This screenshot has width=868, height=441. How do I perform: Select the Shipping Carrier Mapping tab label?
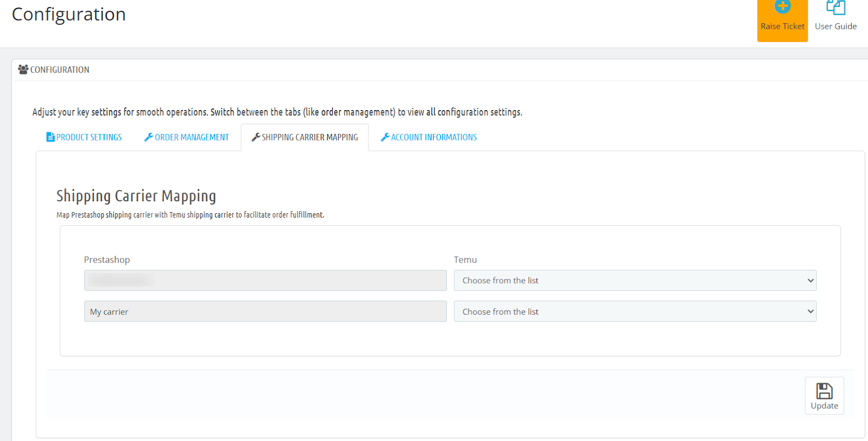point(310,138)
